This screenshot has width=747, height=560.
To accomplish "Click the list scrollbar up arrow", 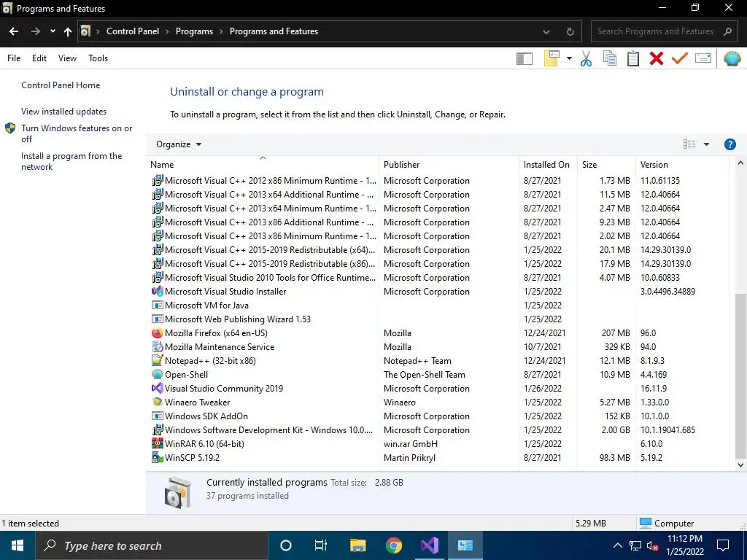I will pos(740,163).
